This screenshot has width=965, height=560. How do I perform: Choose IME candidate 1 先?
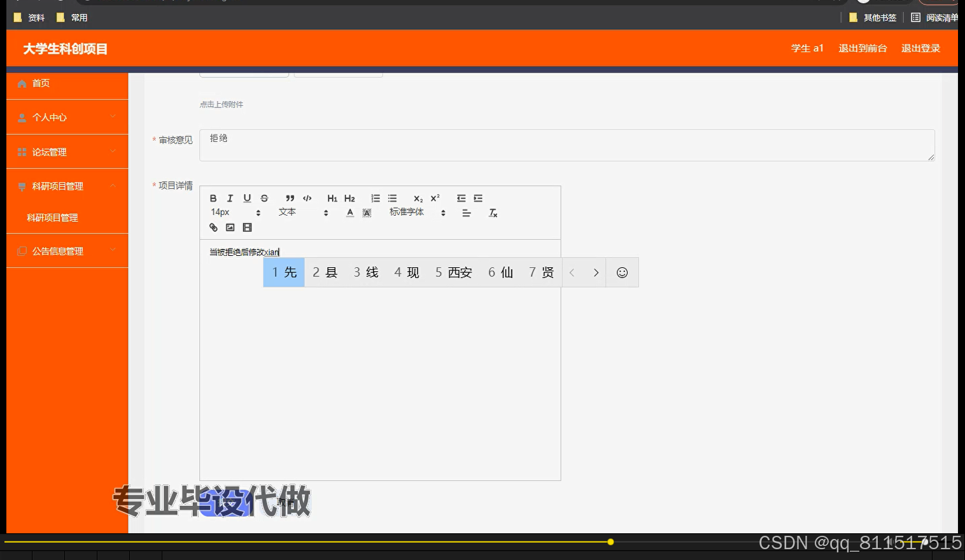pyautogui.click(x=284, y=272)
